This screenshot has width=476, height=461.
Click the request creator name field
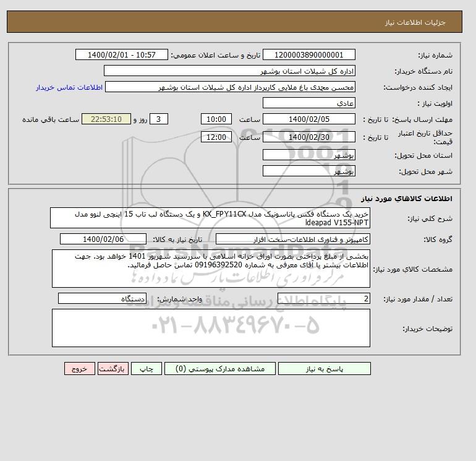230,87
